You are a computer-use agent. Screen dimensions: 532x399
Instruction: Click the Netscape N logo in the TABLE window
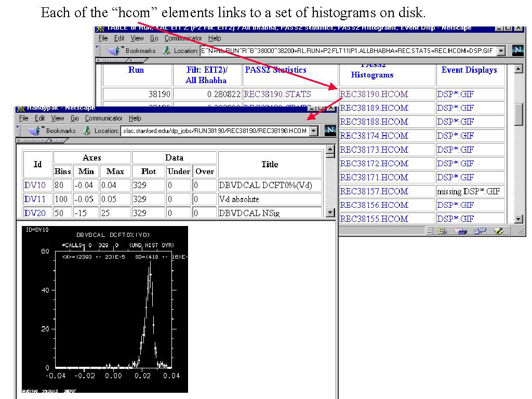point(517,50)
